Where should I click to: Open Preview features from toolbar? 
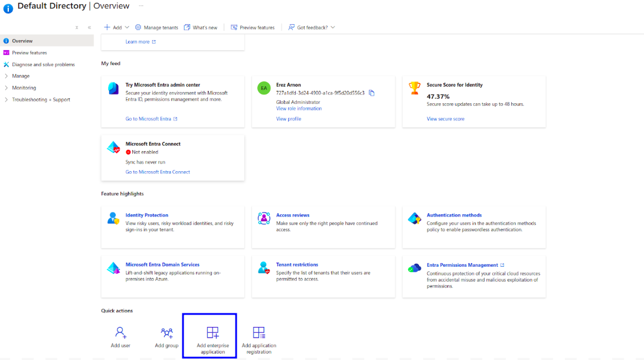pyautogui.click(x=253, y=28)
